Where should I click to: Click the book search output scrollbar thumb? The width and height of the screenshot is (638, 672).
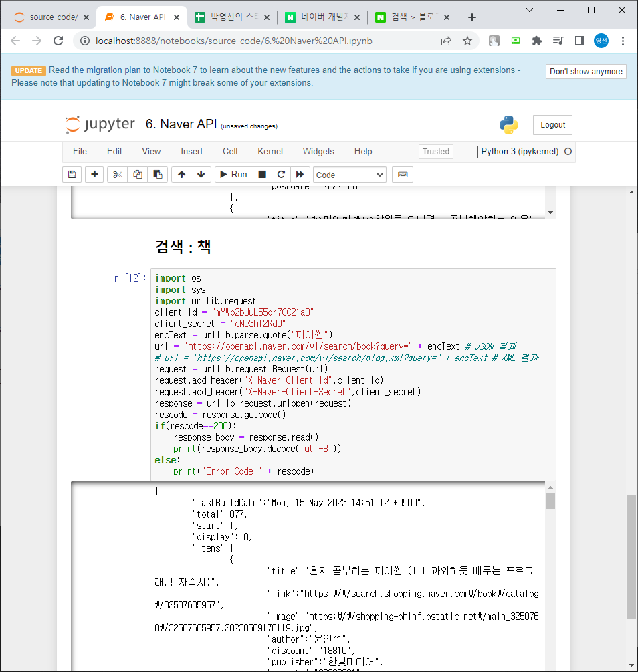(550, 501)
